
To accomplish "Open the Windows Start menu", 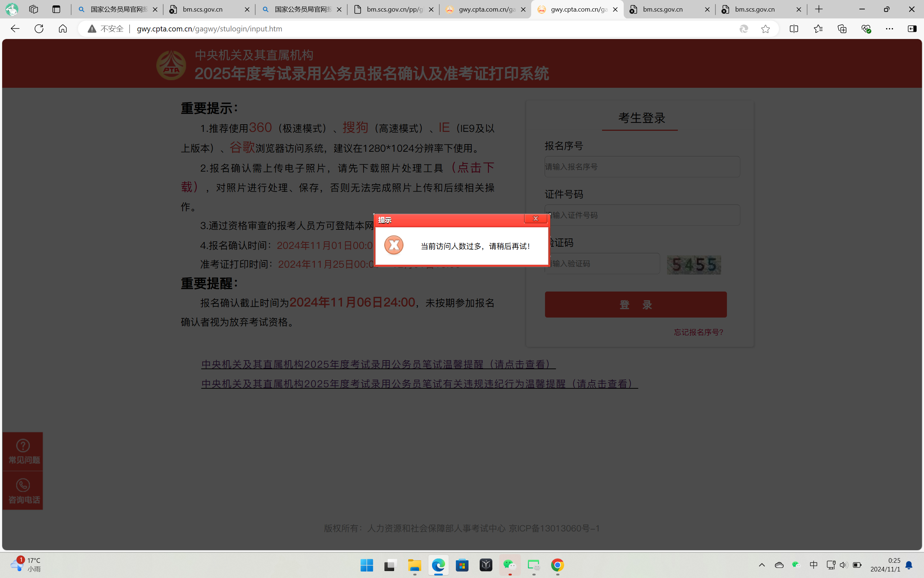I will click(x=367, y=565).
